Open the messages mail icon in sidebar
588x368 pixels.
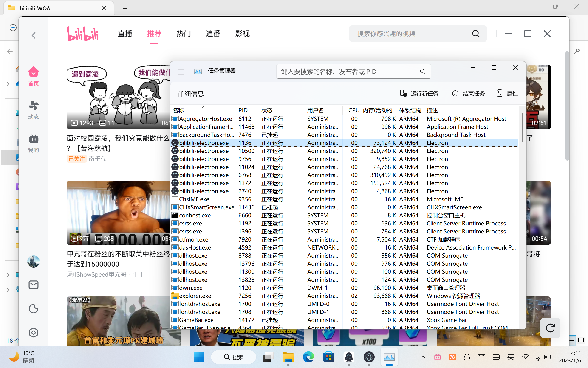[33, 285]
